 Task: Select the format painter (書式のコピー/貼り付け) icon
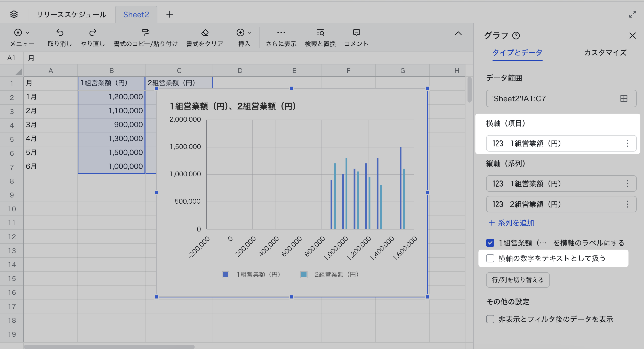click(146, 33)
